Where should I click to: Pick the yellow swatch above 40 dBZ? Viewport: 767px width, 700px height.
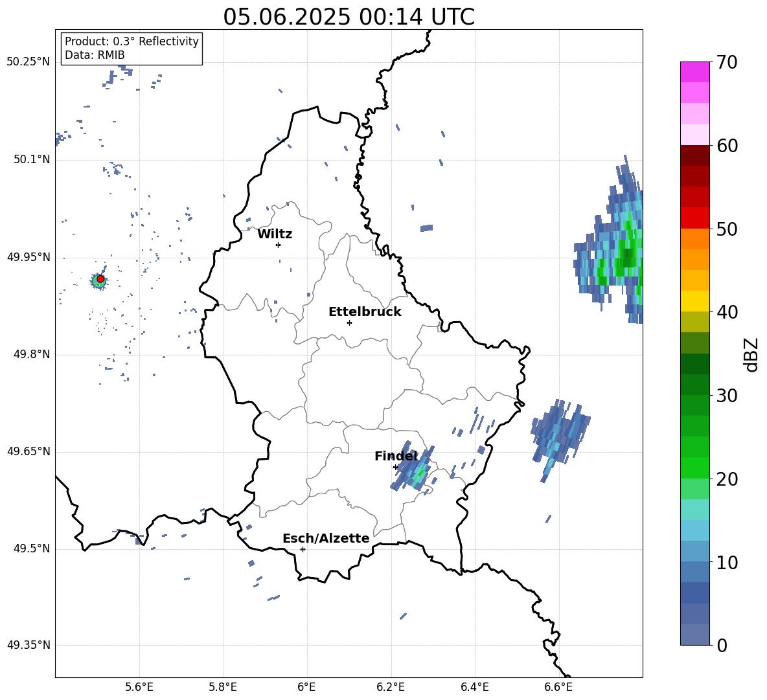[694, 301]
